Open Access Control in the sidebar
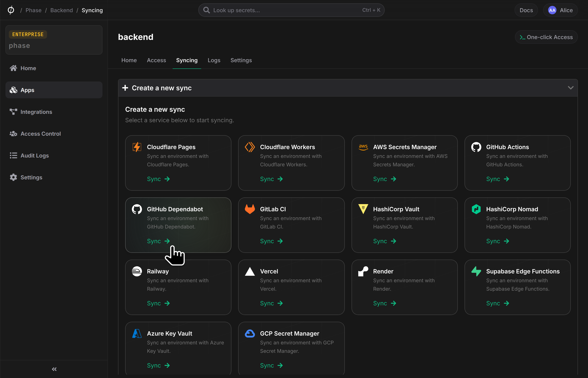This screenshot has height=378, width=588. [x=54, y=134]
